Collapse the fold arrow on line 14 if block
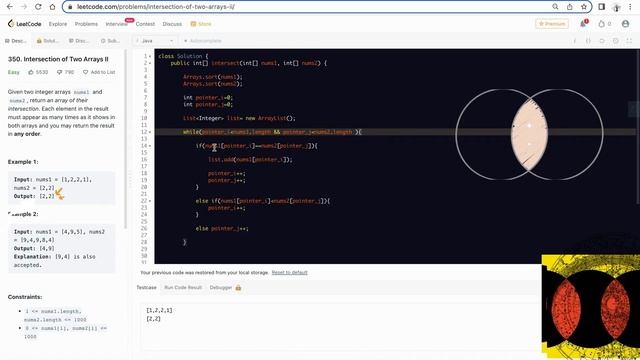The height and width of the screenshot is (360, 640). tap(150, 146)
